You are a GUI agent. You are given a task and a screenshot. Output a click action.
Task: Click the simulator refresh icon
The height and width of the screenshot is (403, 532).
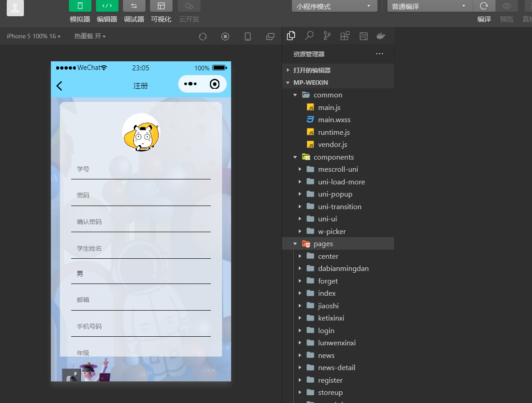203,37
